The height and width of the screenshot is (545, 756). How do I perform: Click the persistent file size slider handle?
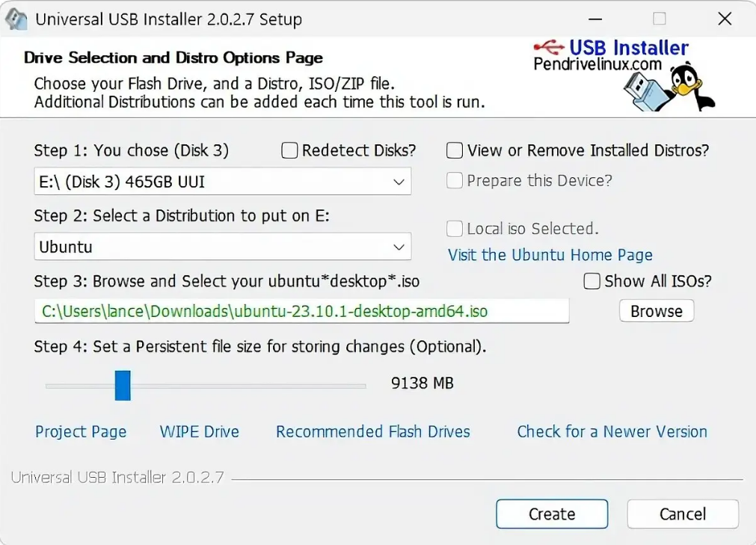(x=123, y=385)
